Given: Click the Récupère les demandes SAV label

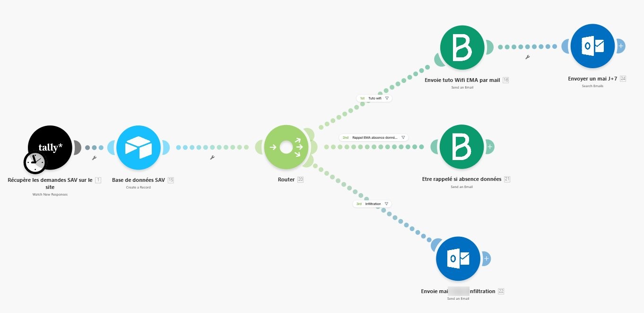Looking at the screenshot, I should (x=50, y=183).
